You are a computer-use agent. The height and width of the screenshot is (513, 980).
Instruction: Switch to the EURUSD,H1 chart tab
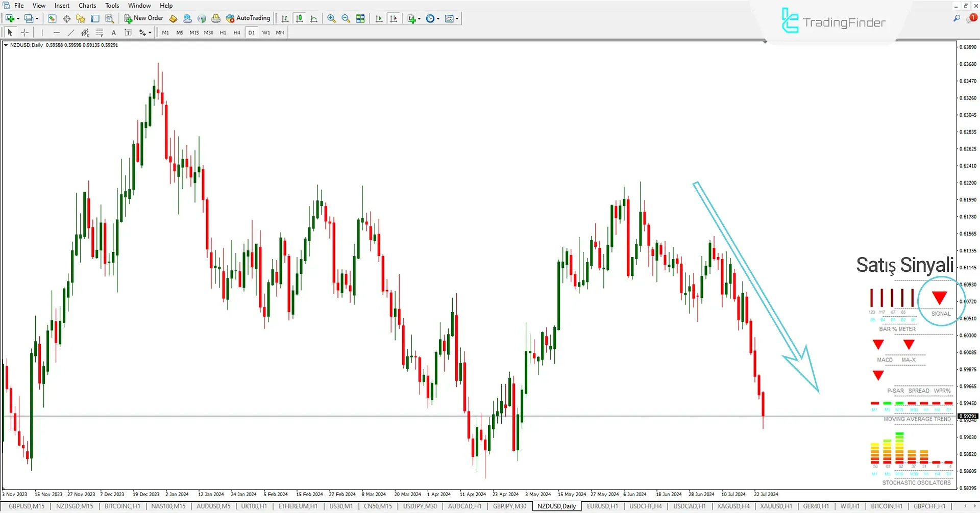pyautogui.click(x=602, y=506)
